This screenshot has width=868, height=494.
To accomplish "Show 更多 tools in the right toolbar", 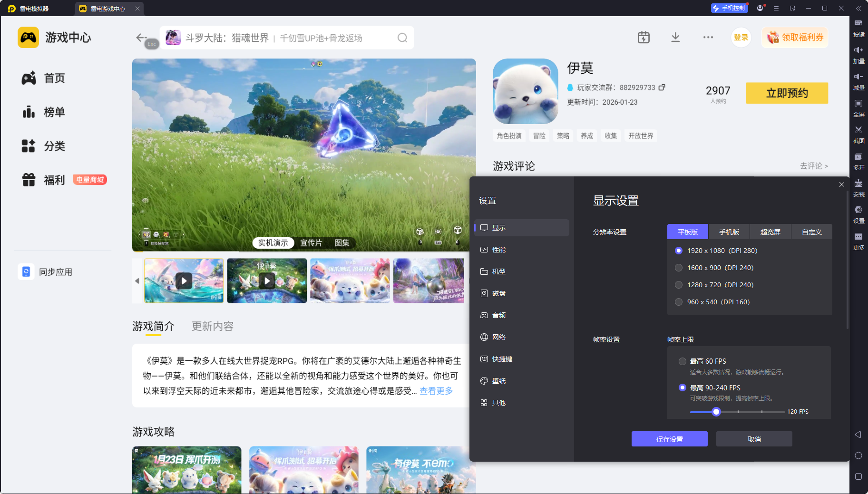I will [x=858, y=241].
